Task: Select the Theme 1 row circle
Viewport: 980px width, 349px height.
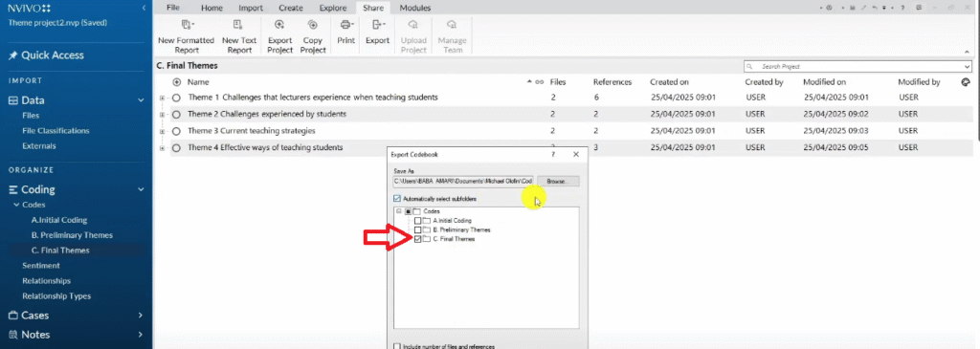Action: tap(176, 98)
